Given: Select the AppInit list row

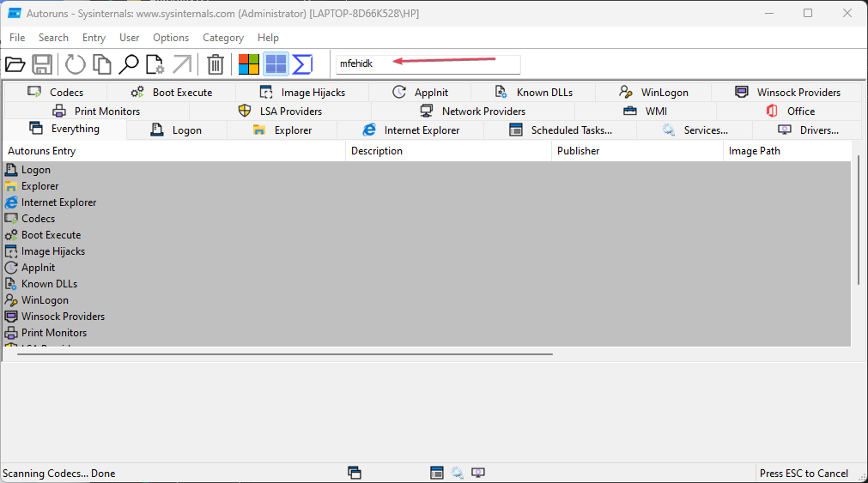Looking at the screenshot, I should 427,268.
